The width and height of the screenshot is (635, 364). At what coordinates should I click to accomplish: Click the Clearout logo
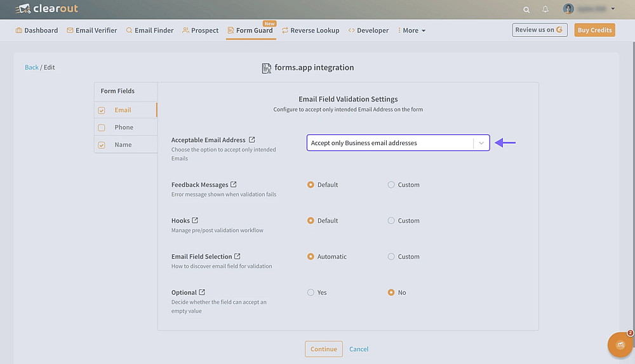tap(46, 8)
